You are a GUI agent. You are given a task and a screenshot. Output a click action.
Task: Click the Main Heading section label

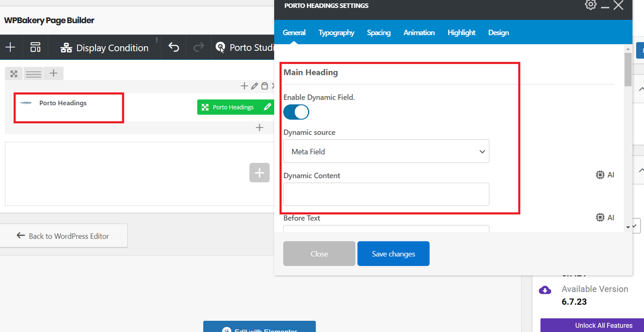310,72
